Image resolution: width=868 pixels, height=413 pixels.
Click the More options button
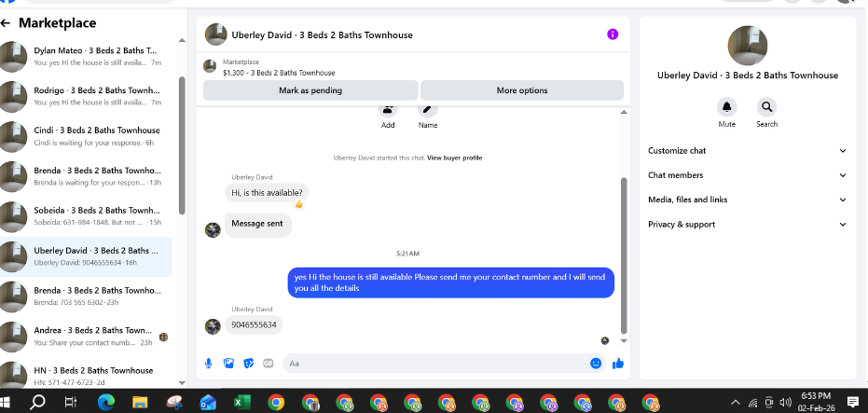point(522,90)
